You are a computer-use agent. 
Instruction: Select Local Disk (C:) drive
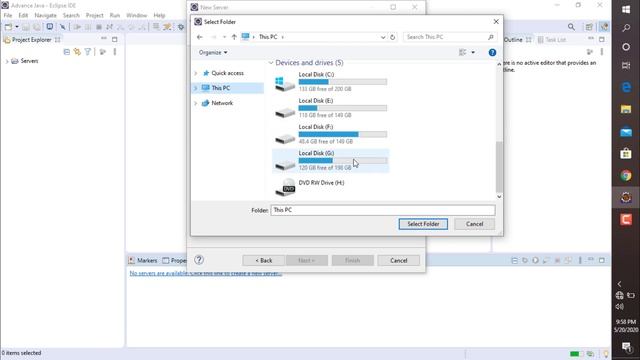331,82
